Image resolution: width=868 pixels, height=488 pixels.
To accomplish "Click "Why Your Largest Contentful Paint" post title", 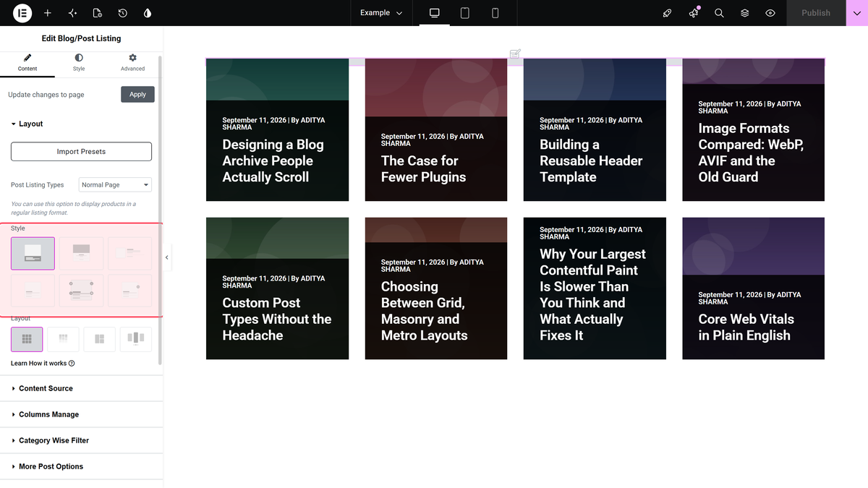I will point(592,295).
